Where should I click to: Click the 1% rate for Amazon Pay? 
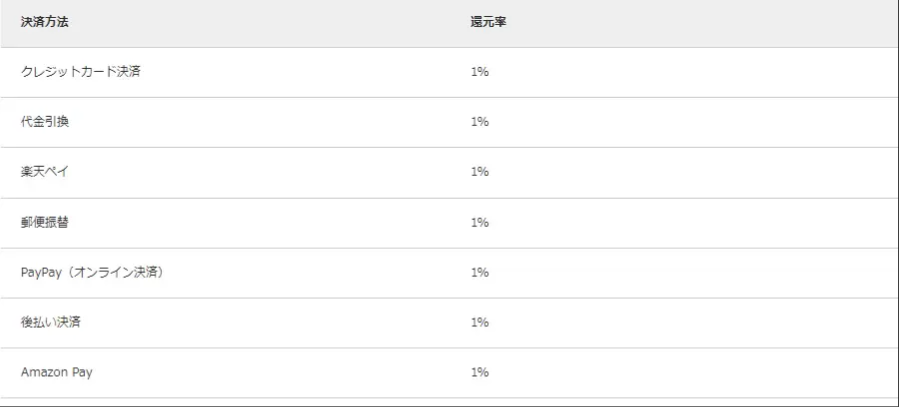pos(479,372)
